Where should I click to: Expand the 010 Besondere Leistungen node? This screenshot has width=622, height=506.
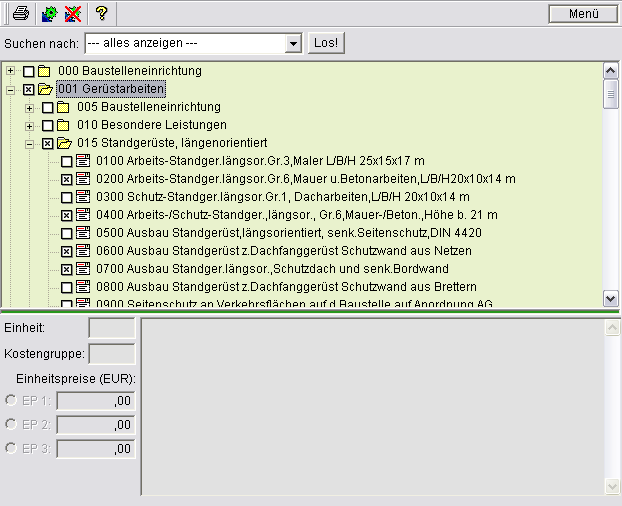coord(29,126)
